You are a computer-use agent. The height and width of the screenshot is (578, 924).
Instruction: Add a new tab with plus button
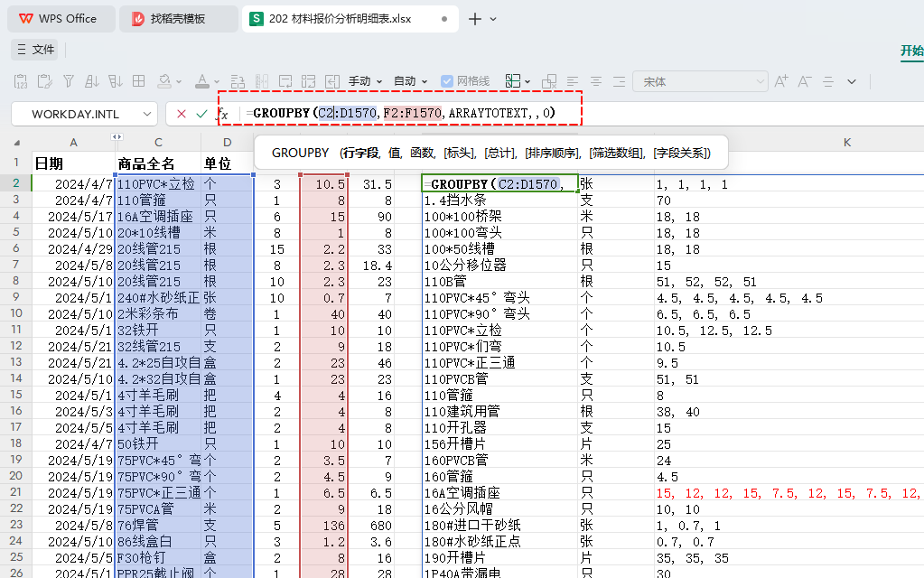coord(475,19)
